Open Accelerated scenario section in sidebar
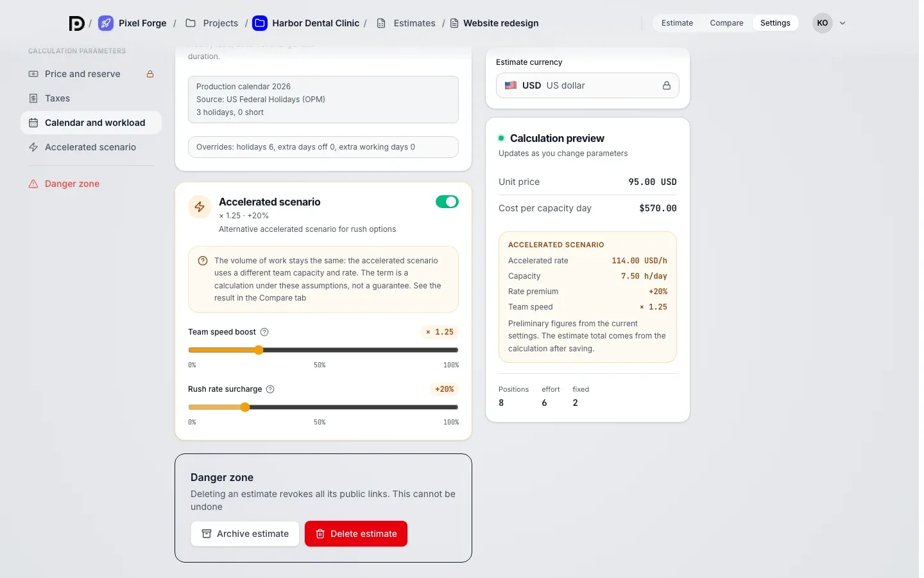Image resolution: width=924 pixels, height=578 pixels. click(x=91, y=147)
